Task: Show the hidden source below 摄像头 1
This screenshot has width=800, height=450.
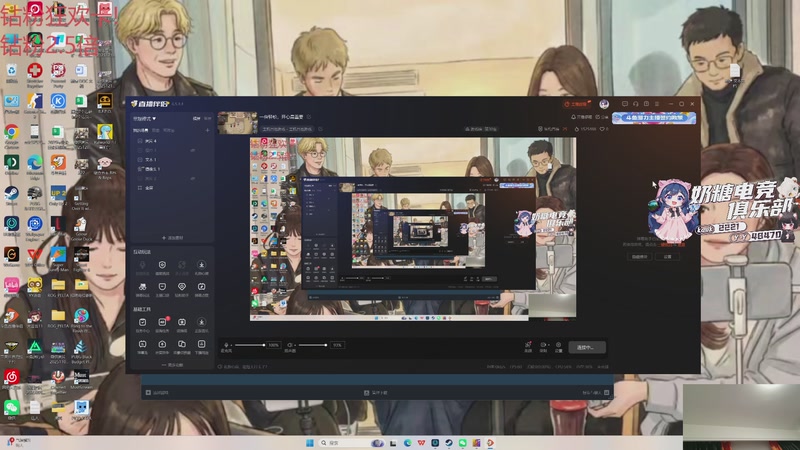Action: click(193, 179)
